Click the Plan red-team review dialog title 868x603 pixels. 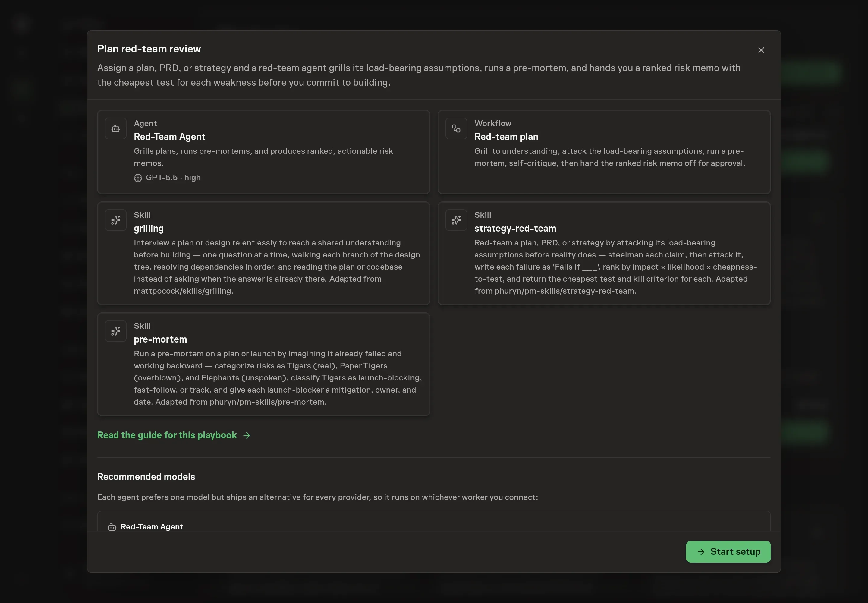(149, 49)
